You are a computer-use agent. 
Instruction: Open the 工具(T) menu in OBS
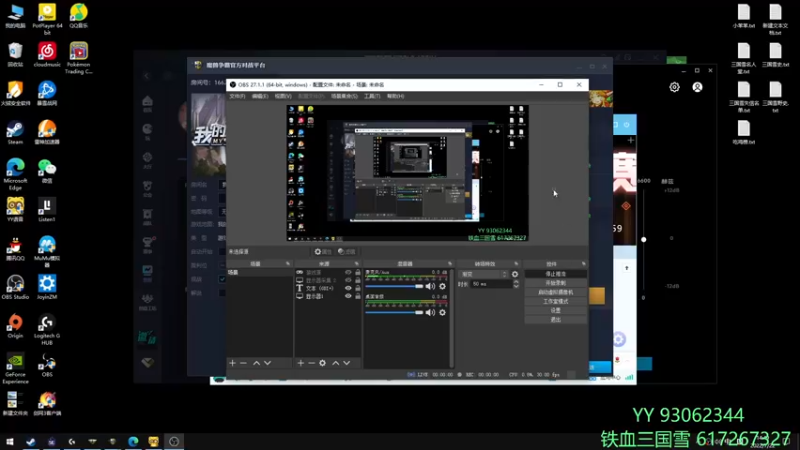click(372, 96)
